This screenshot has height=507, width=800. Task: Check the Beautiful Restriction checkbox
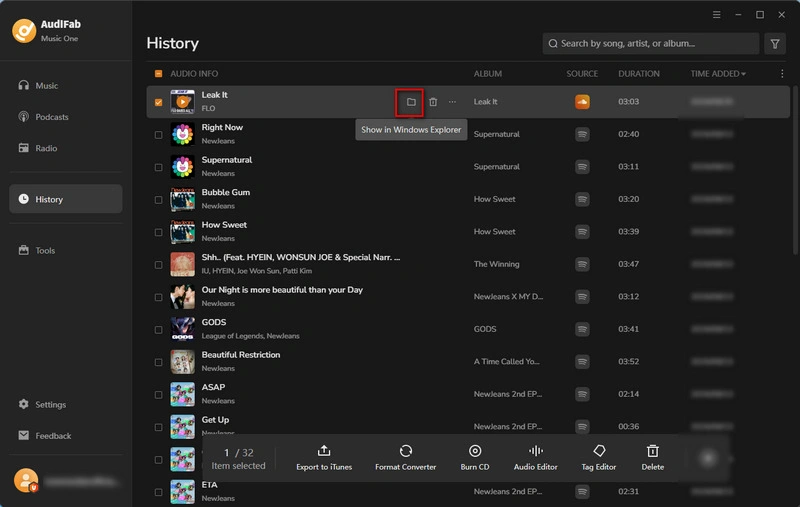(x=158, y=362)
